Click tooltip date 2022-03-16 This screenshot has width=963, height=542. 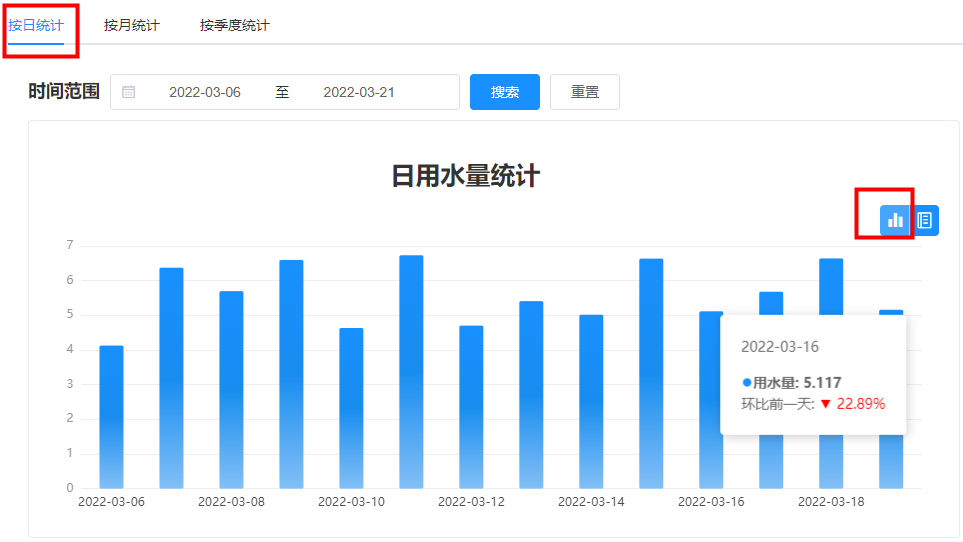coord(780,347)
